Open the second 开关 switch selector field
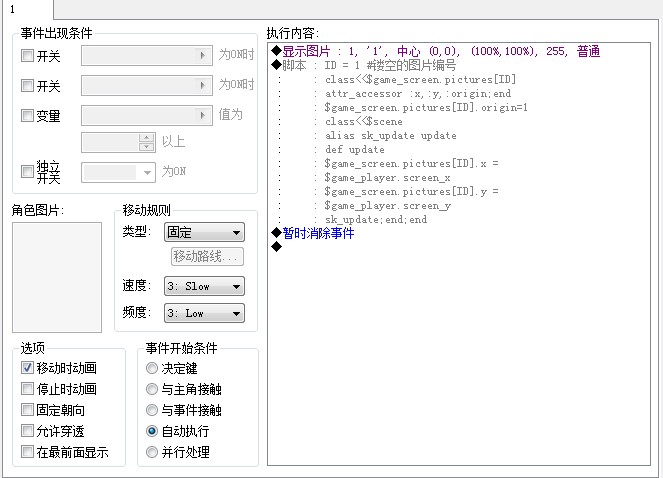 click(147, 85)
